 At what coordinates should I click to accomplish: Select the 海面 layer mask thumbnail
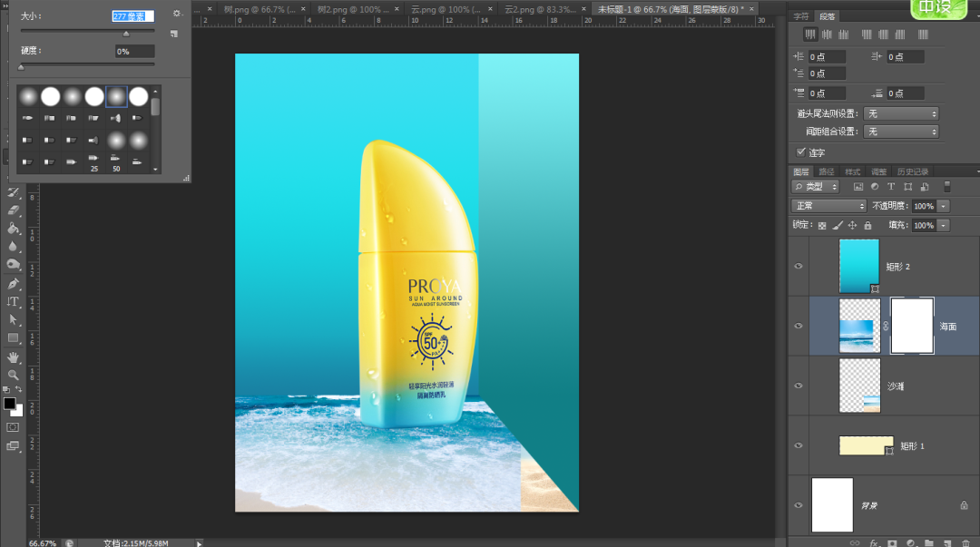tap(912, 326)
